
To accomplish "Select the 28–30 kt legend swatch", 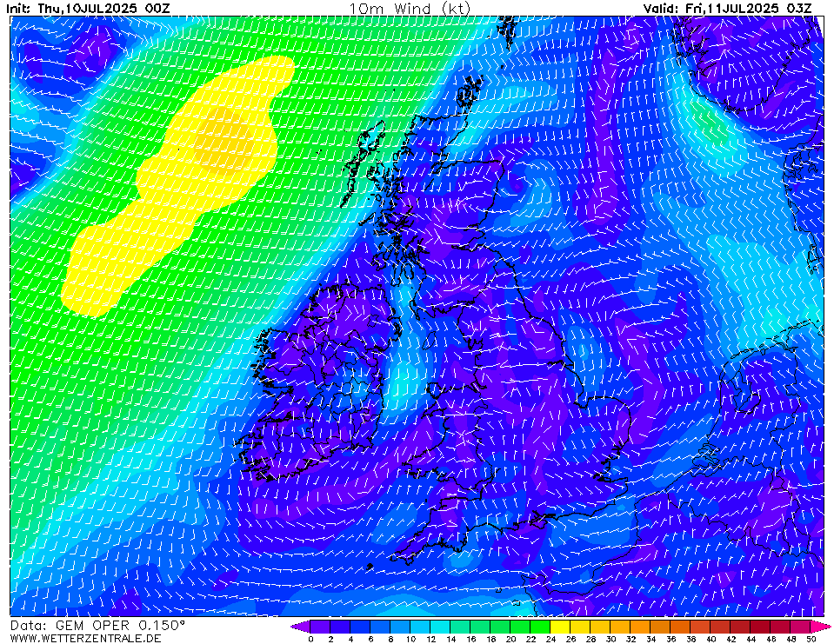I will coord(601,627).
